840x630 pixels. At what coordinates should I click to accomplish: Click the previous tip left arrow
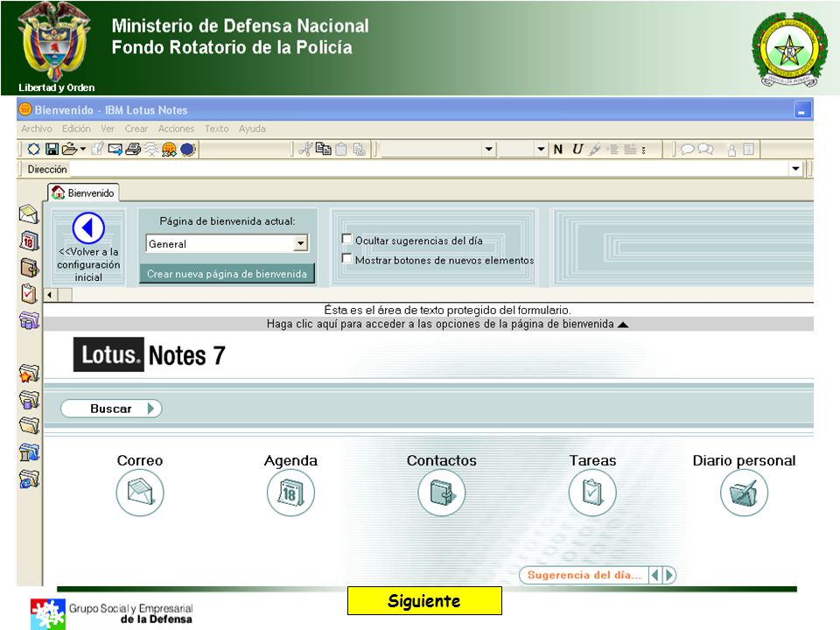(x=654, y=575)
